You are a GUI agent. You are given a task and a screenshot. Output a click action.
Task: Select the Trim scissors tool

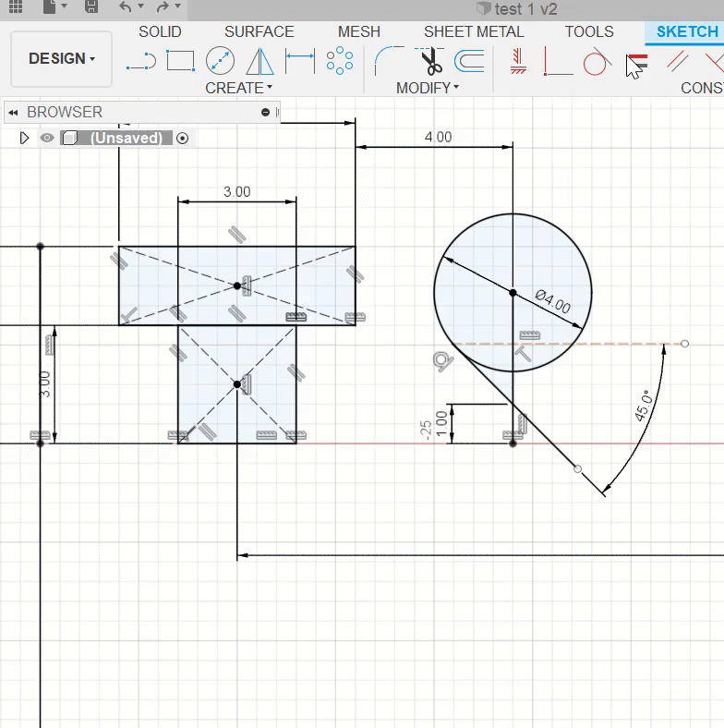429,61
